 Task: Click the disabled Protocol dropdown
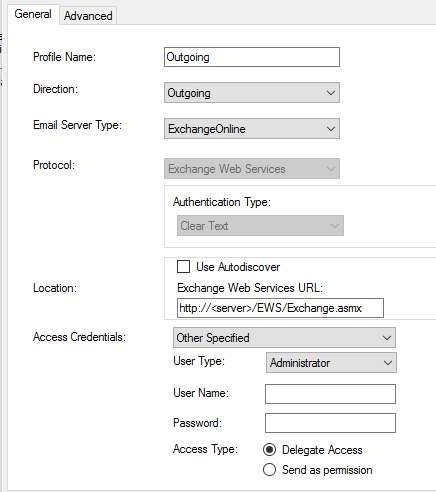pos(252,169)
